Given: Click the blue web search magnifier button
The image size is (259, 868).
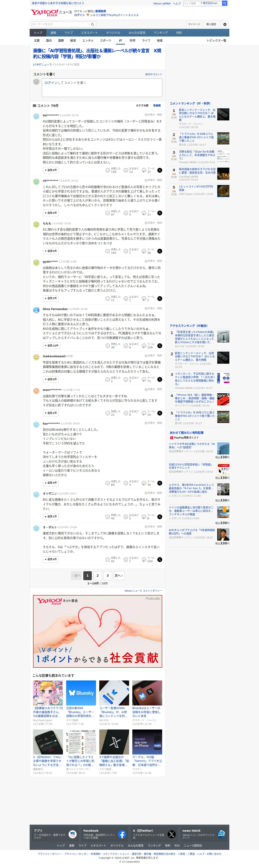Looking at the screenshot, I should pos(225,3).
